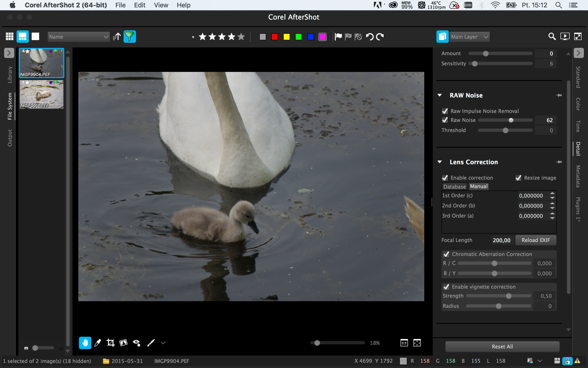This screenshot has width=588, height=368.
Task: Switch to the Database tab
Action: click(x=454, y=187)
